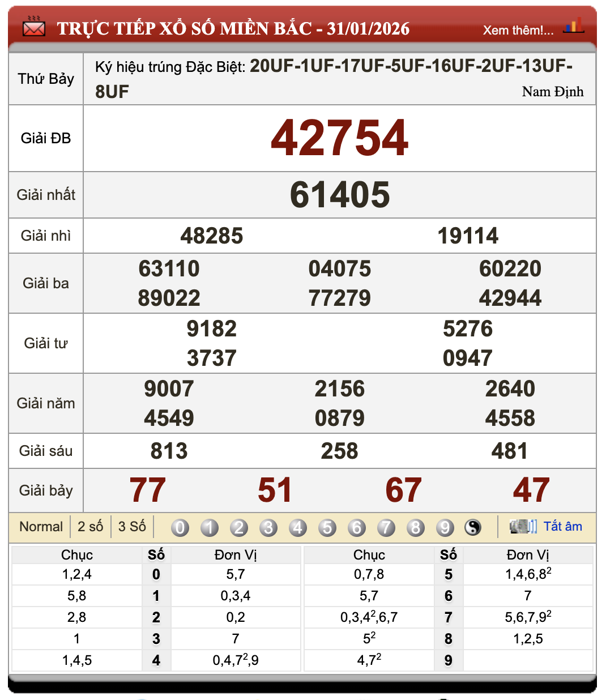Open the Xem thêm!... link
The image size is (606, 700).
point(518,30)
